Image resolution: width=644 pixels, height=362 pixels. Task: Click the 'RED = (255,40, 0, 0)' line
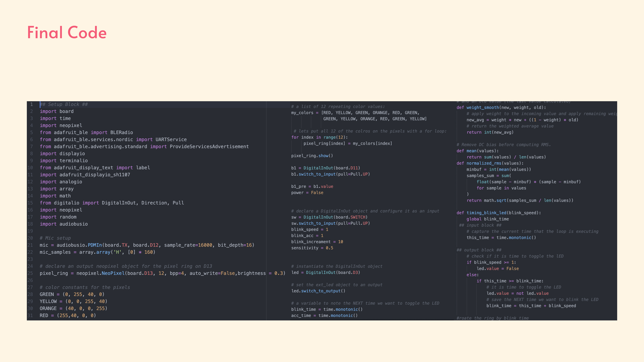(68, 315)
